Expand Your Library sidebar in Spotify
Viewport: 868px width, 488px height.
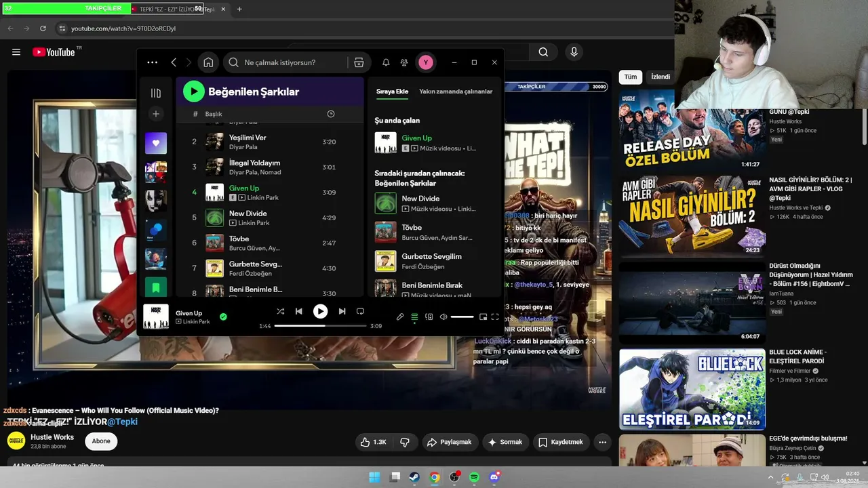(x=155, y=93)
